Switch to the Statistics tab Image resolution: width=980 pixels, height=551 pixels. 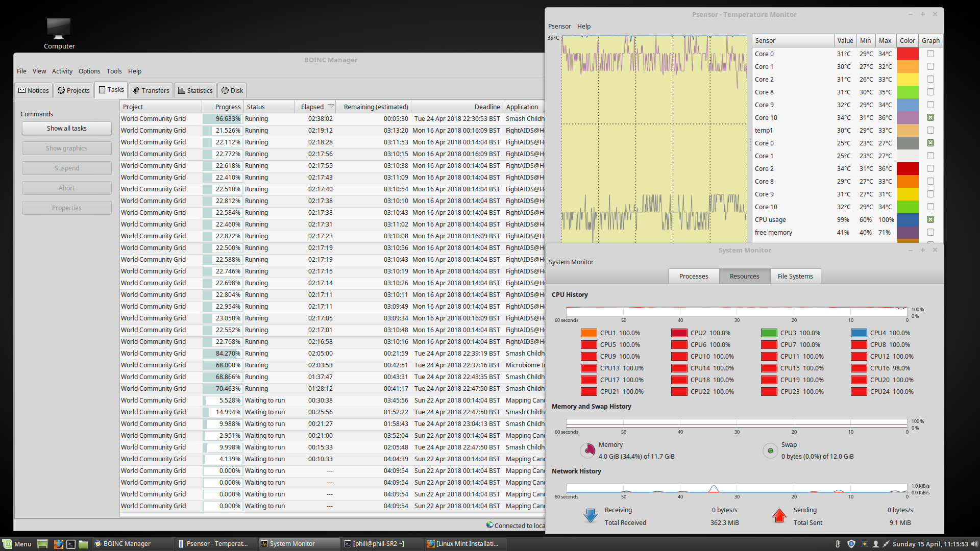pyautogui.click(x=195, y=90)
